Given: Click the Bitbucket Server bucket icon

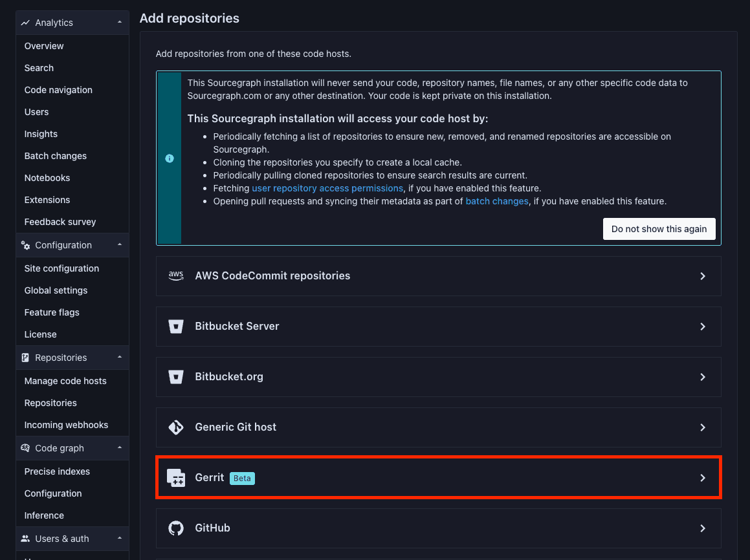Looking at the screenshot, I should [x=176, y=327].
